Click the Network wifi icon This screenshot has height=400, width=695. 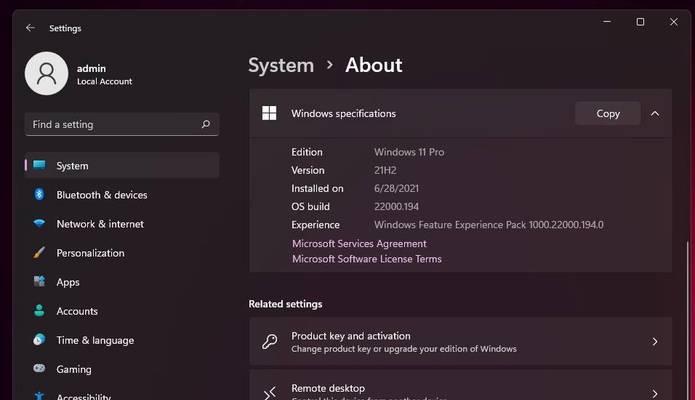pos(39,224)
